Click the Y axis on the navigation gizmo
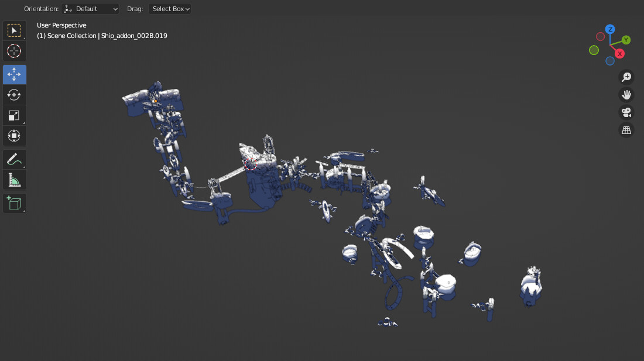The image size is (644, 361). click(626, 40)
